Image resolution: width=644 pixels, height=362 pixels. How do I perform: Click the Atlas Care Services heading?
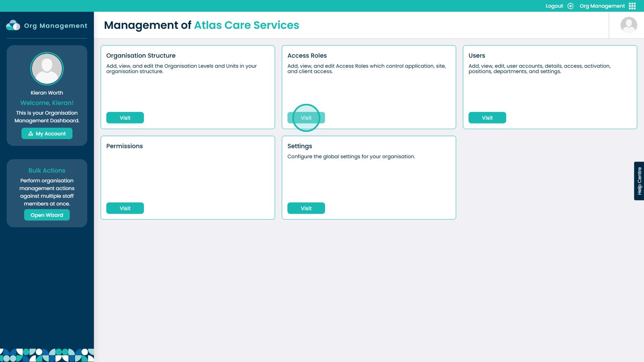point(246,25)
